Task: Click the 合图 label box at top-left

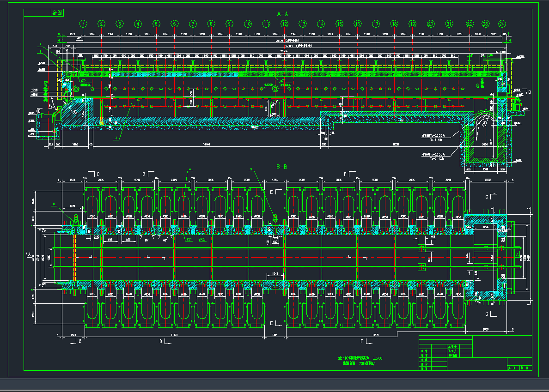Action: coord(57,13)
